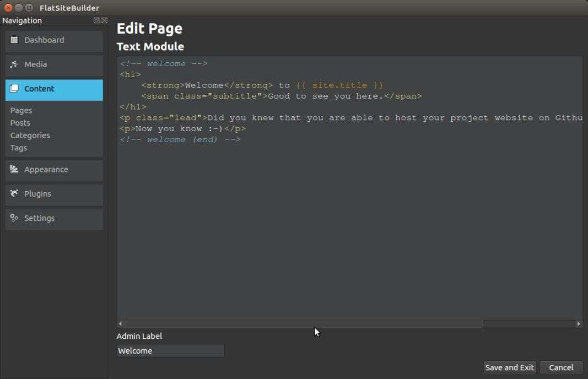
Task: Click the Settings sliders icon
Action: point(14,218)
